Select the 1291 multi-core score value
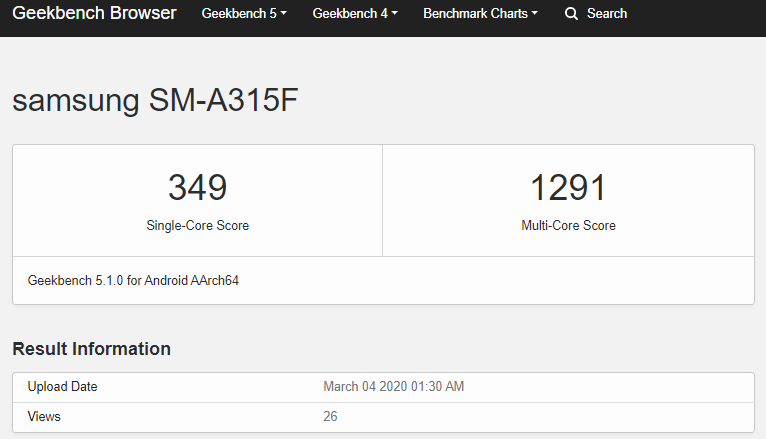Image resolution: width=766 pixels, height=439 pixels. pos(568,188)
